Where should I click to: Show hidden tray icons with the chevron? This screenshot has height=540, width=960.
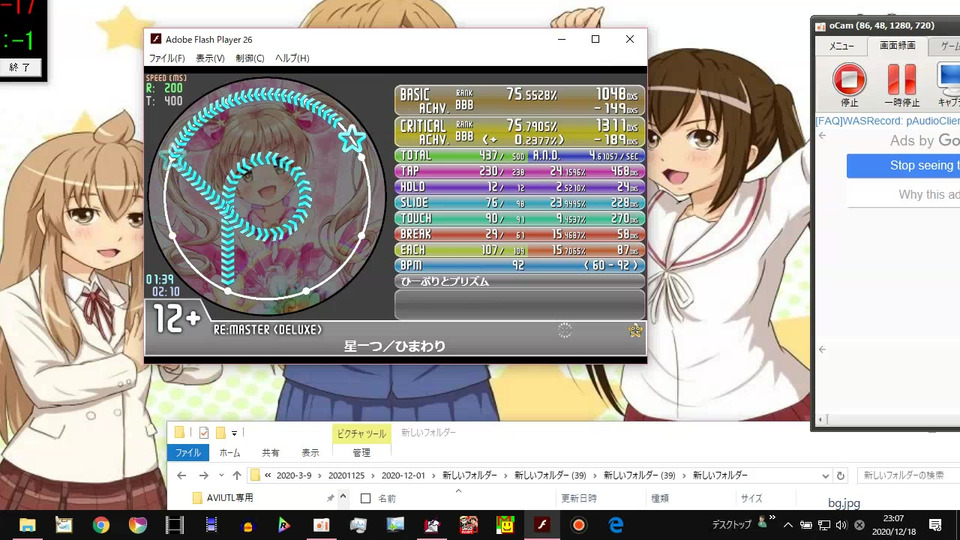[x=788, y=525]
